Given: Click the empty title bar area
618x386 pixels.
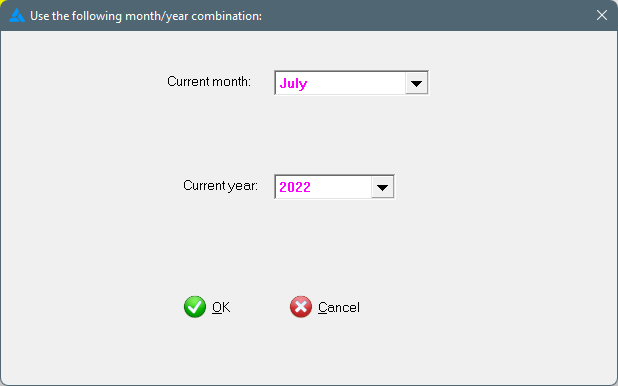Looking at the screenshot, I should pyautogui.click(x=426, y=16).
